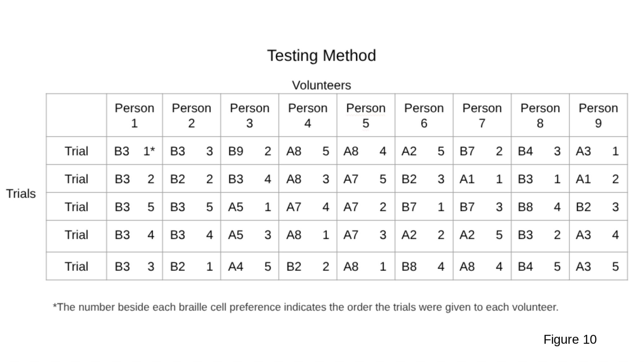The width and height of the screenshot is (644, 362).
Task: Select the B8 4 cell under Person 8
Action: pyautogui.click(x=540, y=207)
